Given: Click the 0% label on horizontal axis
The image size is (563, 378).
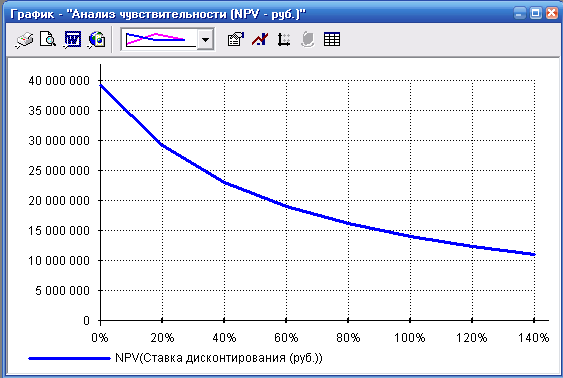Looking at the screenshot, I should click(x=100, y=338).
